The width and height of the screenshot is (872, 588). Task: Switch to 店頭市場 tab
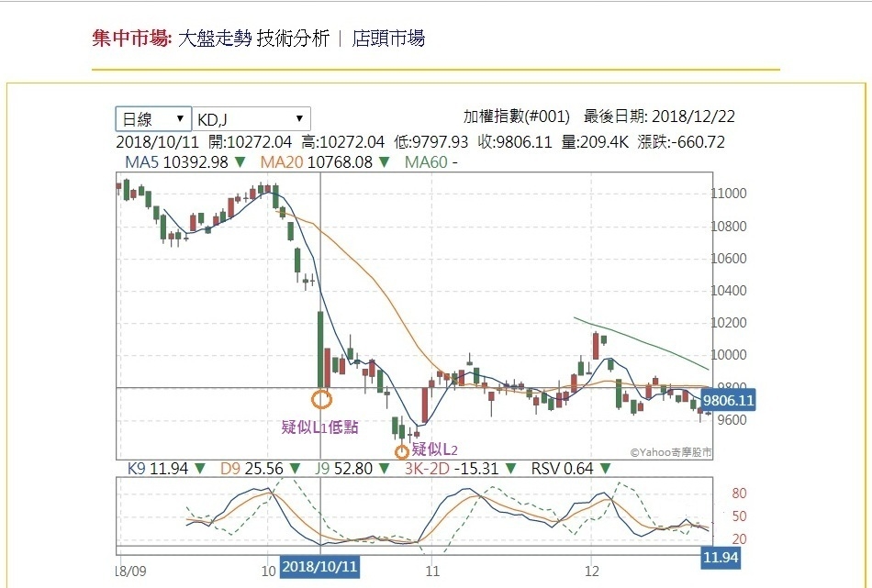click(388, 39)
